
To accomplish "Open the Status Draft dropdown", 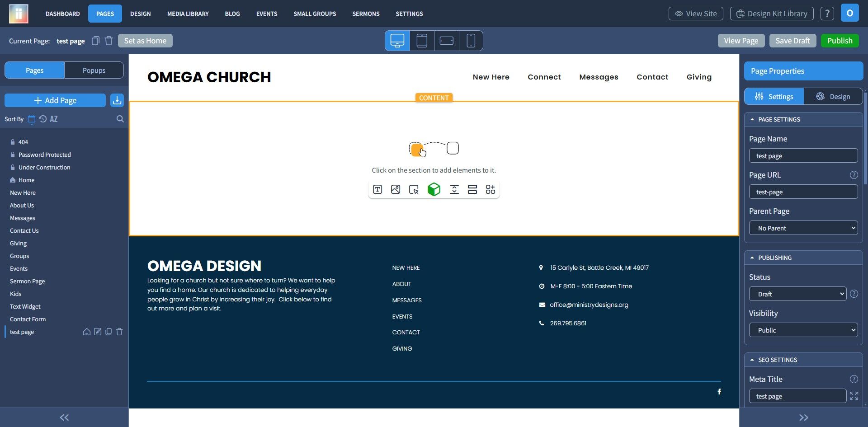I will [797, 294].
